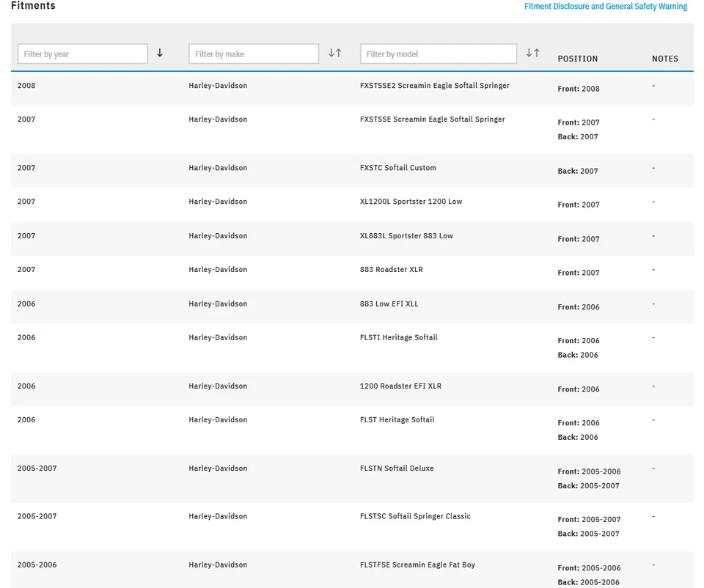Viewport: 704px width, 588px height.
Task: Click the FLSTI Heritage Softail model
Action: 398,338
